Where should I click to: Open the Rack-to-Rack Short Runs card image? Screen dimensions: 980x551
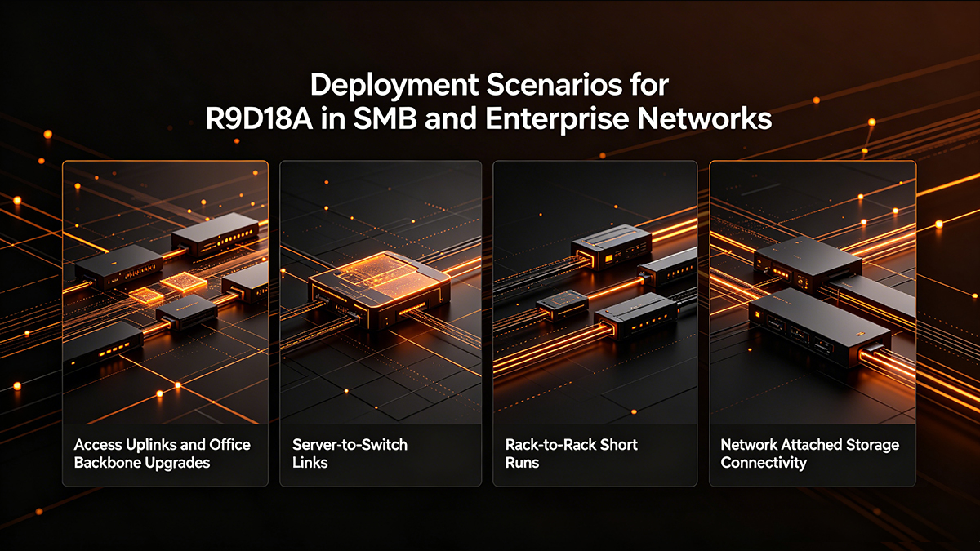tap(595, 292)
